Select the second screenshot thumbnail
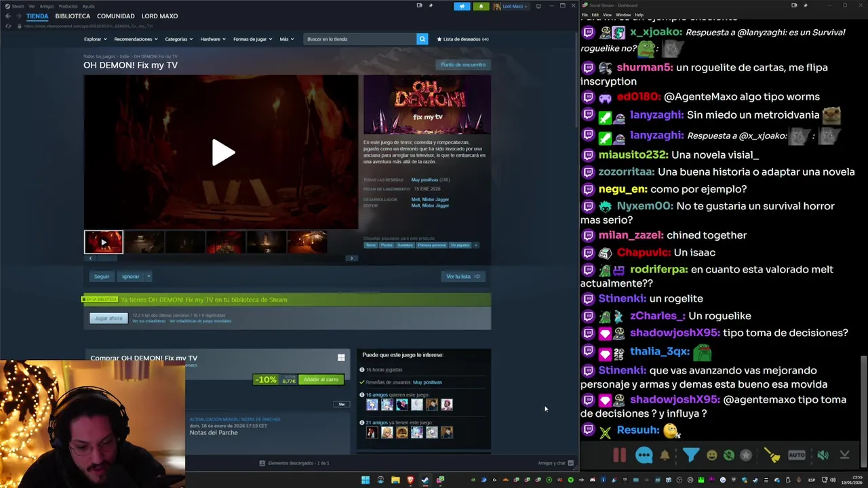868x488 pixels. coord(144,242)
